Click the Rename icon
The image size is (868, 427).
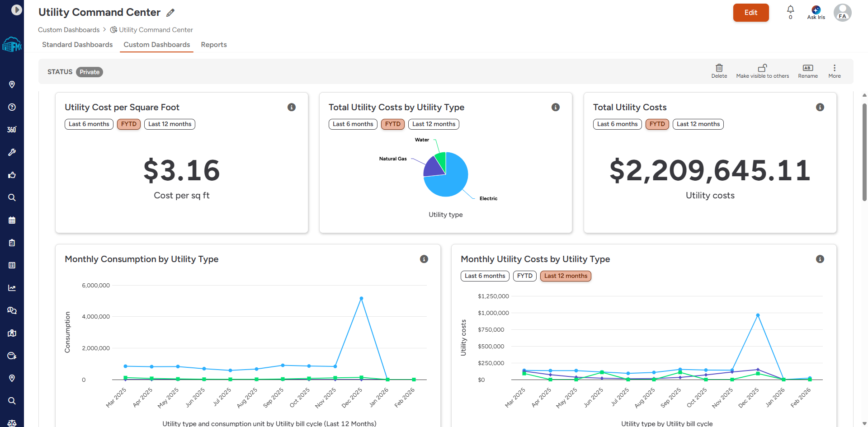pos(808,68)
